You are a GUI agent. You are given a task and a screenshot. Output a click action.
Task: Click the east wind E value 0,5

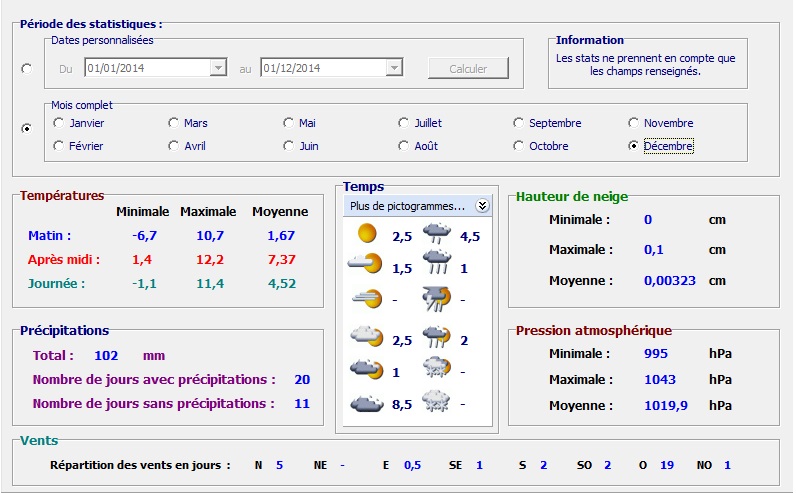tap(412, 465)
